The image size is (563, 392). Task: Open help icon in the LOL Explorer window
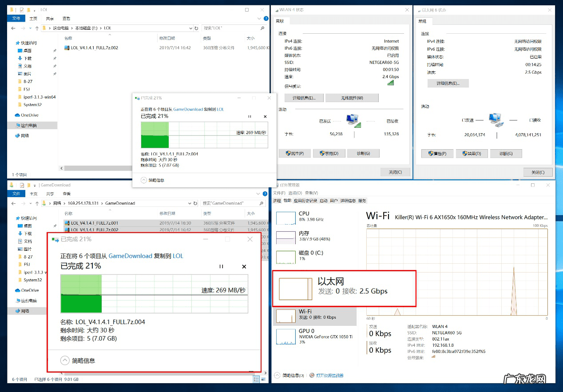266,19
